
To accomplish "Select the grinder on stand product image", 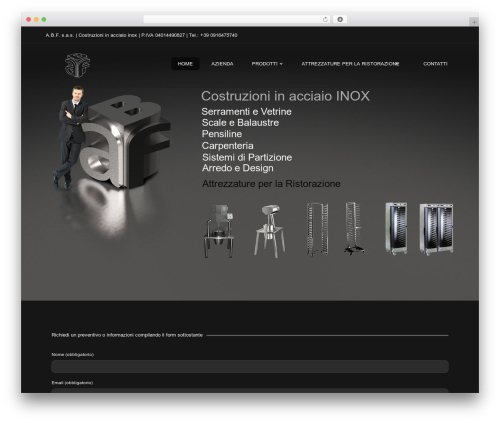I will tap(270, 231).
